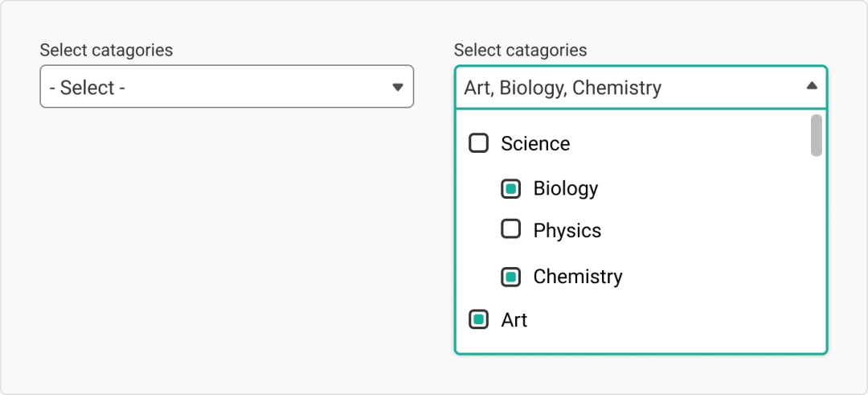Image resolution: width=868 pixels, height=395 pixels.
Task: Click the dropdown list scrollbar thumb
Action: 816,135
